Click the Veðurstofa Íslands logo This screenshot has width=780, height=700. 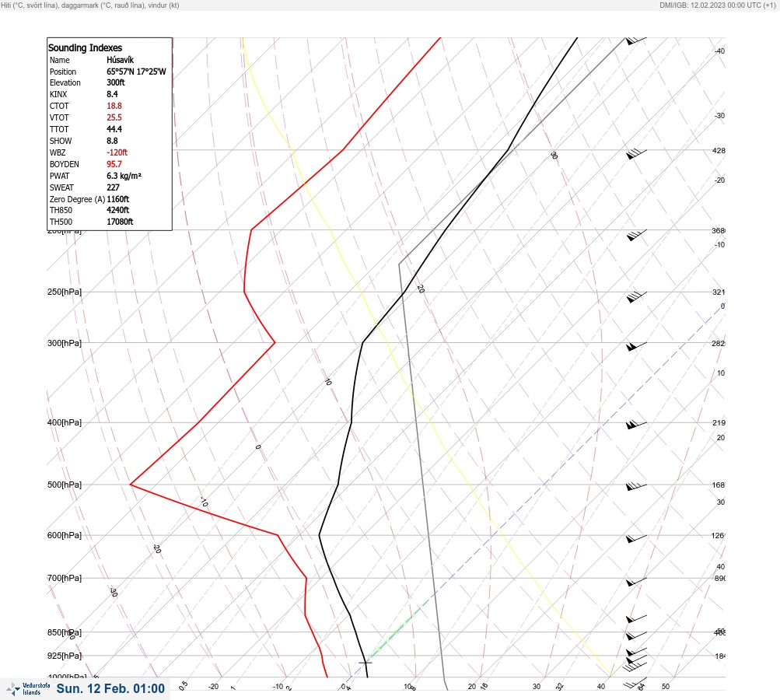[28, 689]
